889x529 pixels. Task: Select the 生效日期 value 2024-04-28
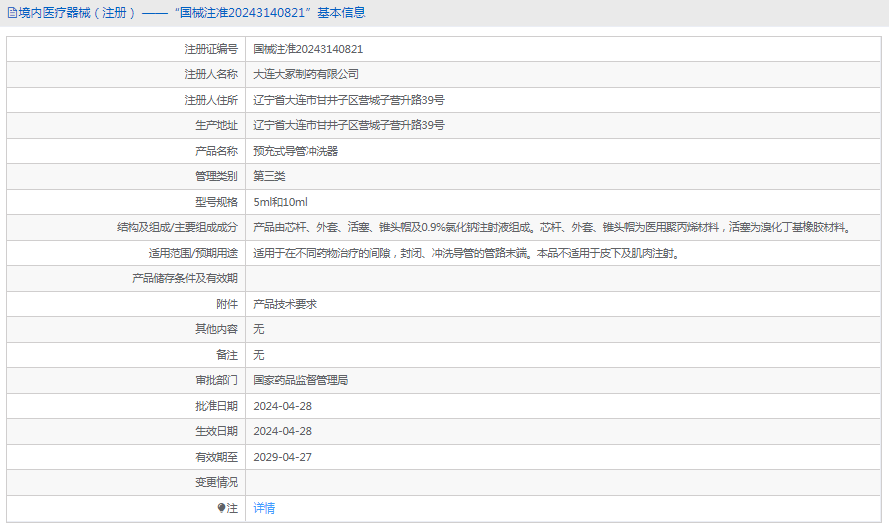[282, 431]
